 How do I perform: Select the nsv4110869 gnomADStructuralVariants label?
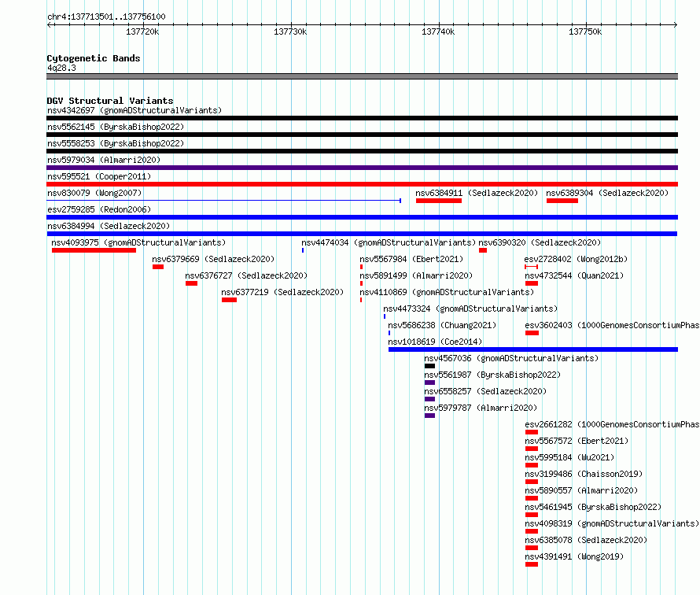(x=447, y=292)
